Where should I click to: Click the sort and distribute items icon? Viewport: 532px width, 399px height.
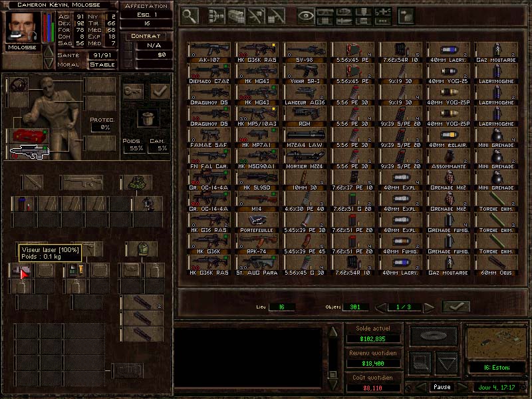coord(215,16)
